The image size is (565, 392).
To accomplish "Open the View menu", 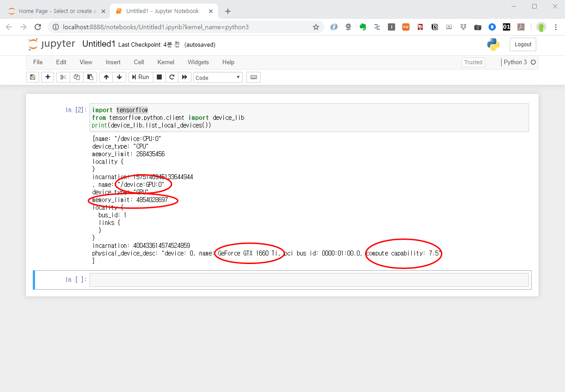I will pos(86,62).
